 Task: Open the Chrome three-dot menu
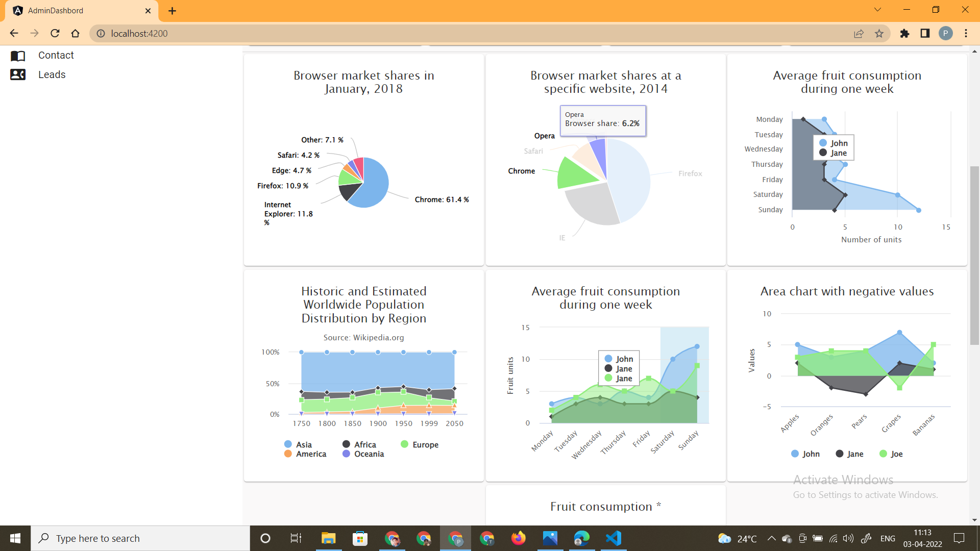coord(966,33)
